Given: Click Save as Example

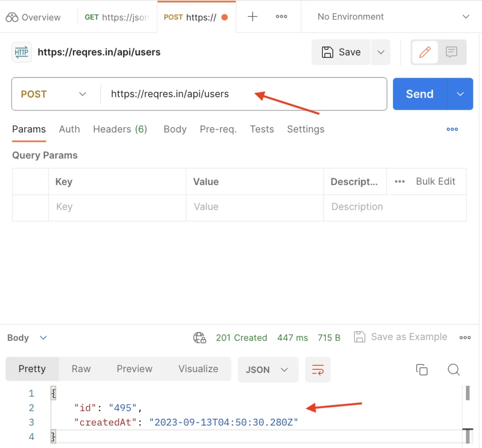Looking at the screenshot, I should click(x=401, y=337).
